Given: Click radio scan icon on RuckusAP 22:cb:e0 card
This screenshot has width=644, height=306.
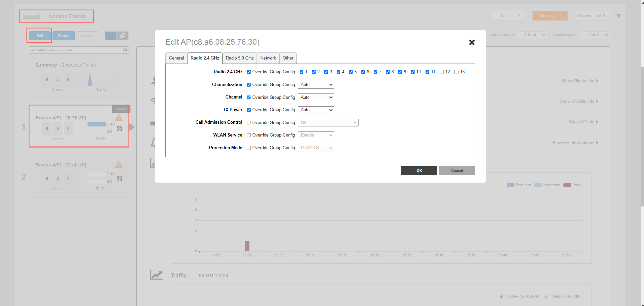Looking at the screenshot, I should pyautogui.click(x=120, y=178).
